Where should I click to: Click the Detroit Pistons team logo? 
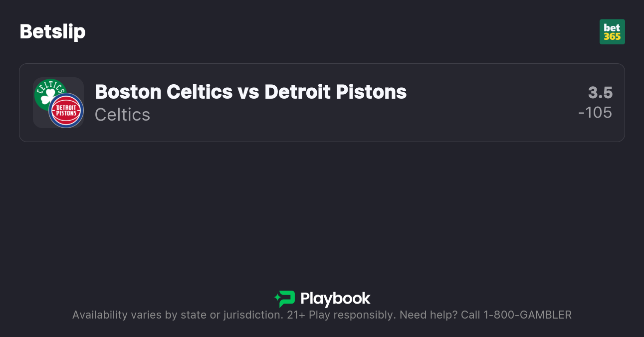[66, 110]
